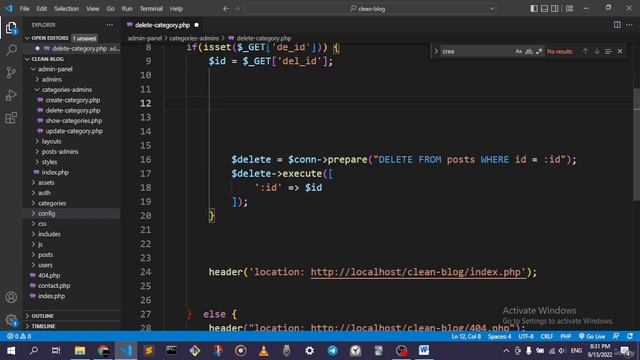
Task: Open contact.php in the explorer
Action: click(x=54, y=286)
